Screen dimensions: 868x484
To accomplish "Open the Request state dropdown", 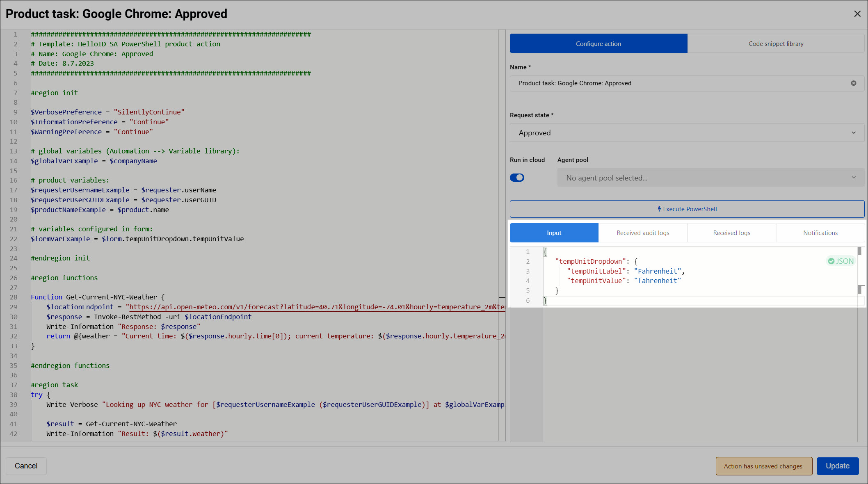I will click(x=687, y=133).
